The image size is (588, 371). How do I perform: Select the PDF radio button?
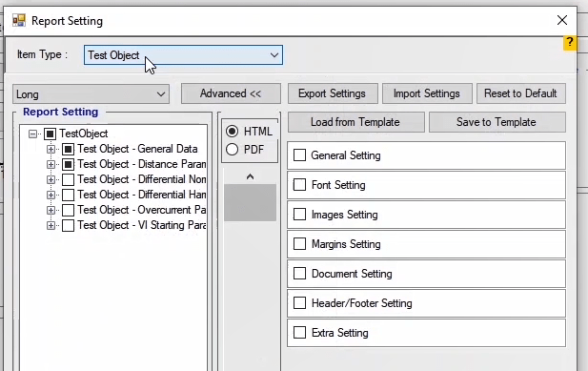[233, 150]
